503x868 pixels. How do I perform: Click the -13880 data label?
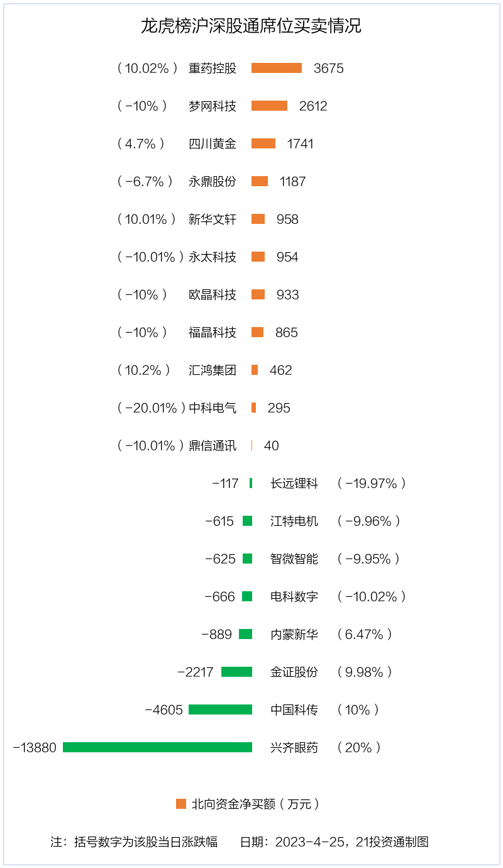pos(35,747)
